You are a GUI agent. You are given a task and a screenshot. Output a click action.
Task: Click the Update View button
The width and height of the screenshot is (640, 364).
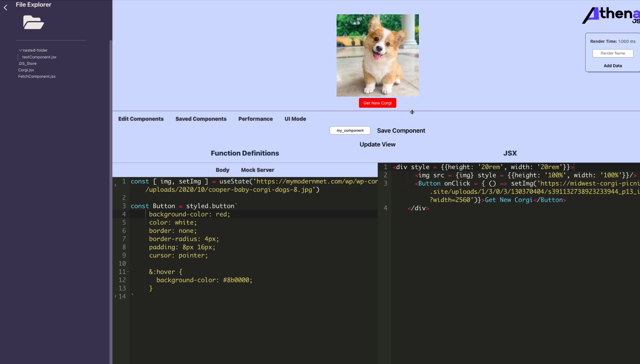tap(377, 144)
